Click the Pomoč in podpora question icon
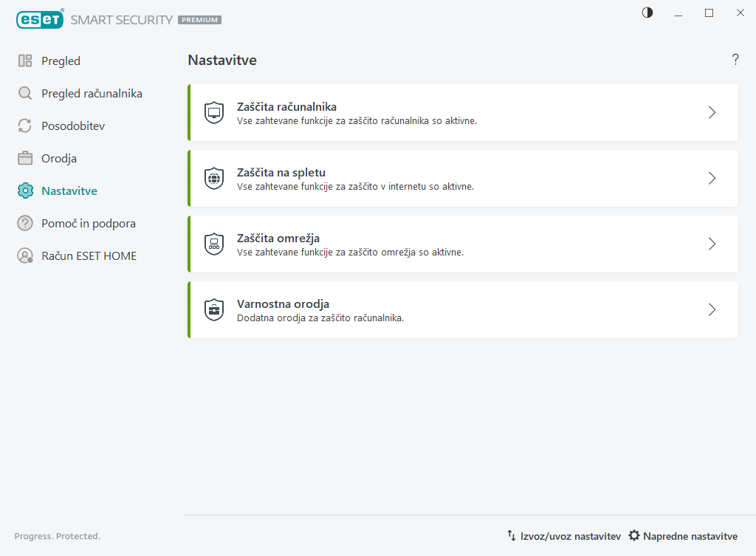Image resolution: width=756 pixels, height=556 pixels. point(25,224)
